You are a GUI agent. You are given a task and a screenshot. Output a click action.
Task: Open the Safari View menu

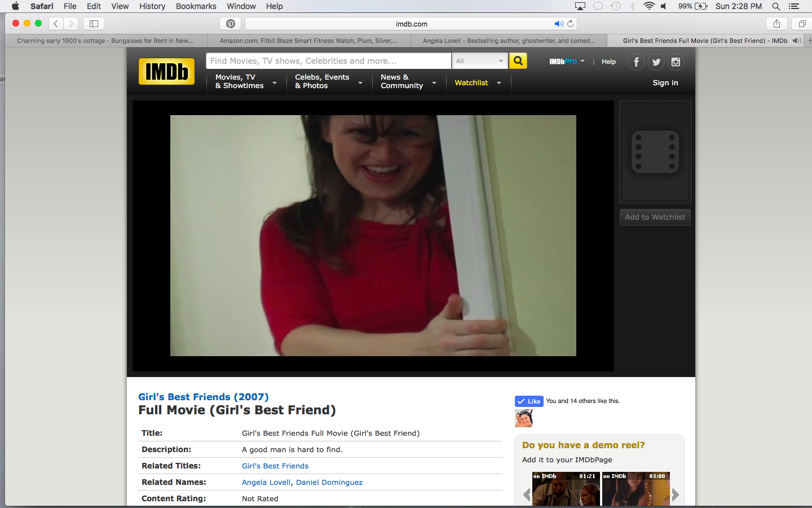120,6
